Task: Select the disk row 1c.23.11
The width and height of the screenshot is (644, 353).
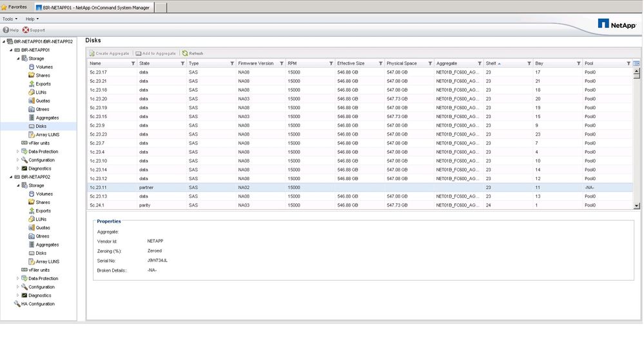Action: pos(359,187)
